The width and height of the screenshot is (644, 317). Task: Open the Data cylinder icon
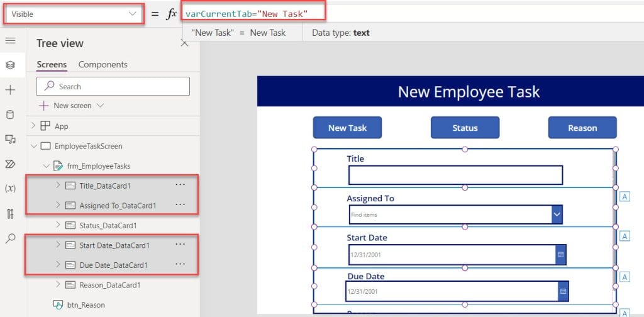click(10, 114)
